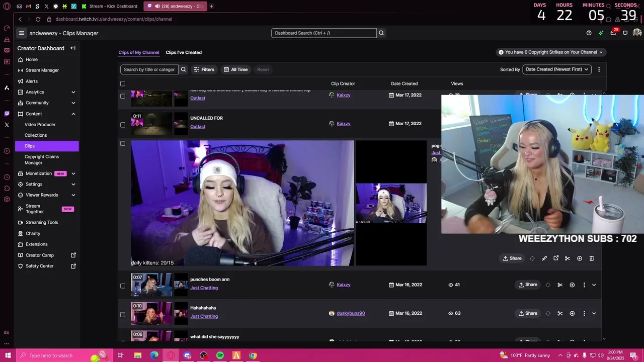Select the Clips of My Channel tab
The height and width of the screenshot is (362, 644).
[x=139, y=52]
